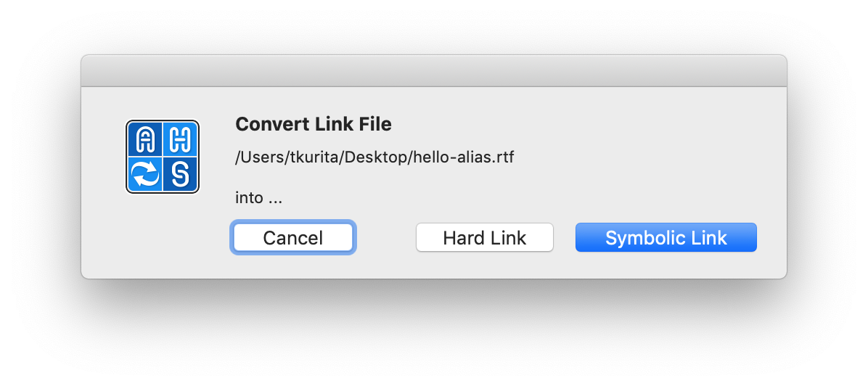Image resolution: width=868 pixels, height=386 pixels.
Task: Click empty dialog area right of the heading
Action: (581, 125)
